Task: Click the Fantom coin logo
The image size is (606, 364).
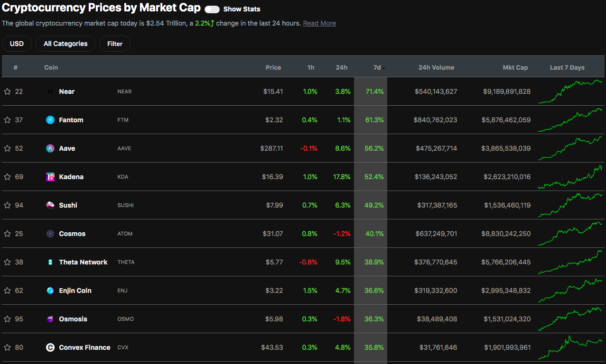Action: (x=50, y=120)
